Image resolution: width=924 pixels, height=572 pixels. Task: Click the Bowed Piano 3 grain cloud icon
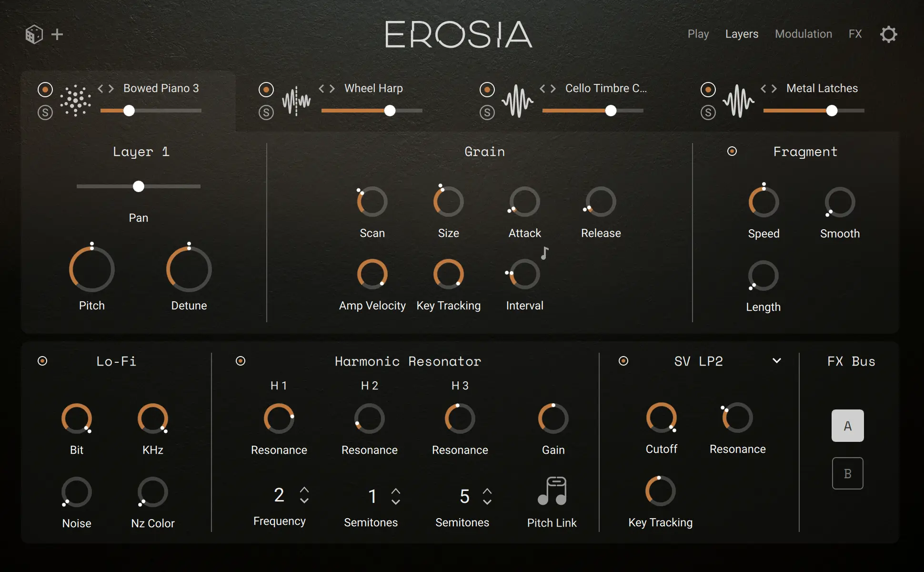(x=76, y=100)
